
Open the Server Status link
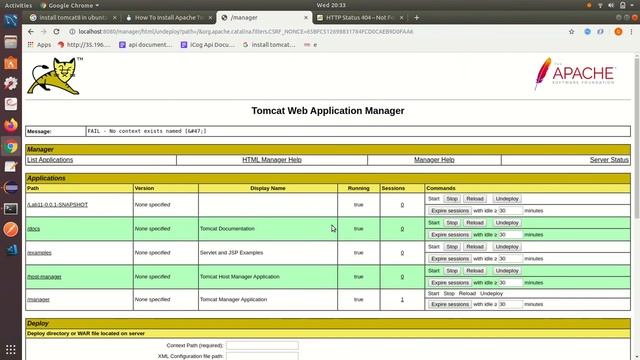609,160
